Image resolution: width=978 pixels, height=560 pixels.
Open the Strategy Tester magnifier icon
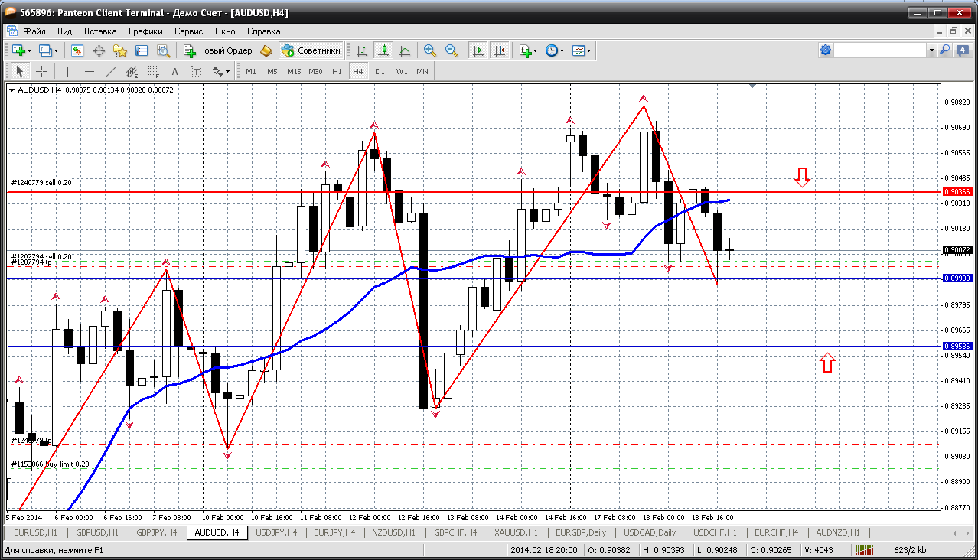pos(163,50)
